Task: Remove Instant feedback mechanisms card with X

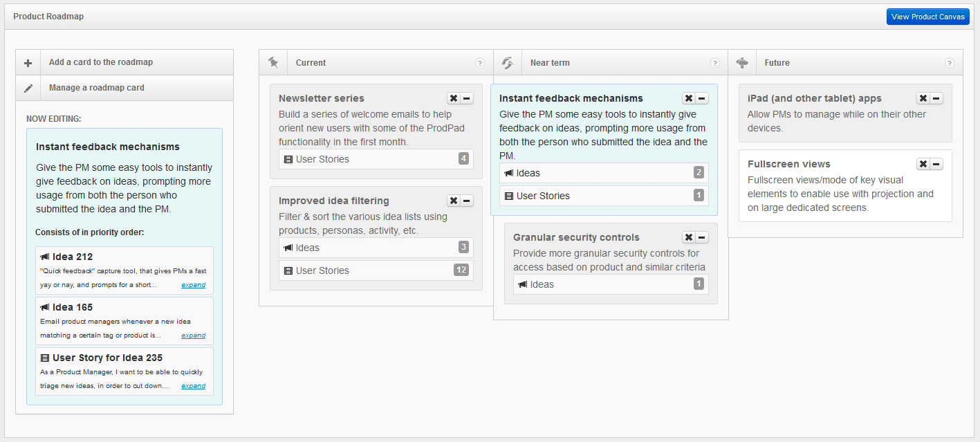Action: [689, 98]
